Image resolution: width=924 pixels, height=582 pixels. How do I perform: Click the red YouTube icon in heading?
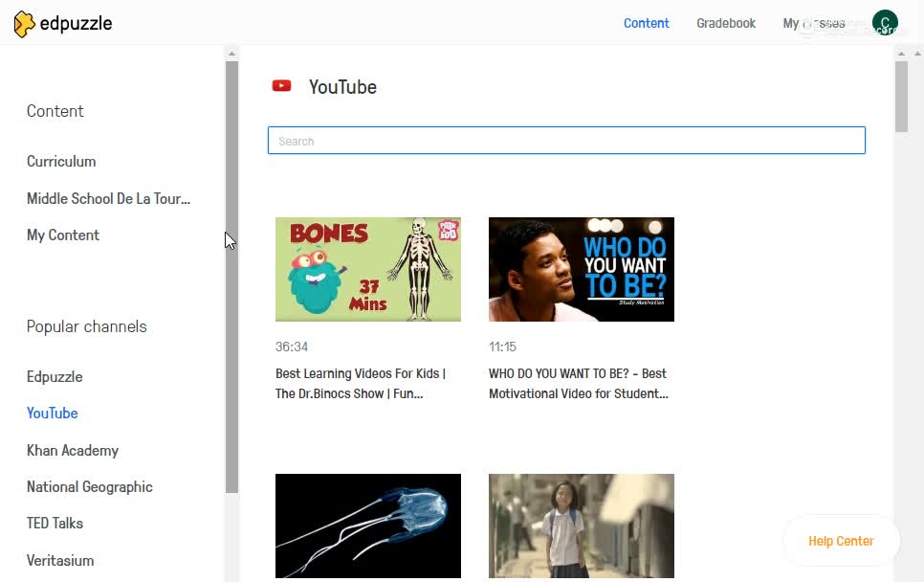tap(281, 86)
